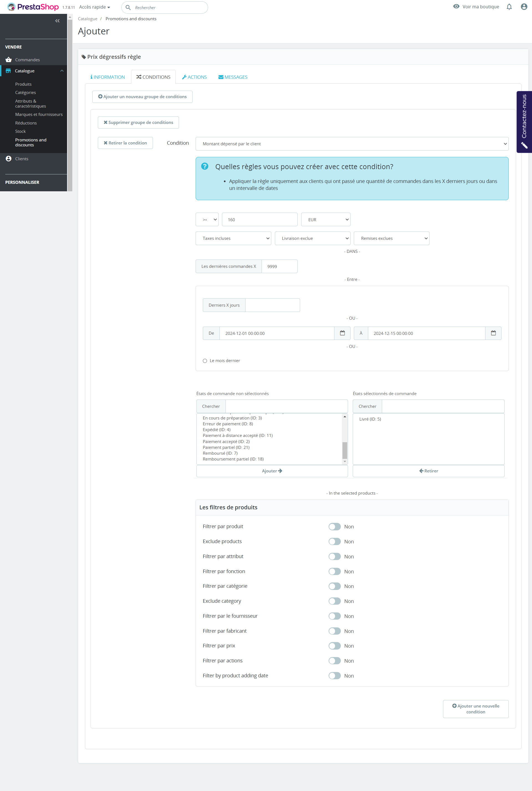The width and height of the screenshot is (532, 791).
Task: Expand the Taxes incluses dropdown
Action: pos(233,238)
